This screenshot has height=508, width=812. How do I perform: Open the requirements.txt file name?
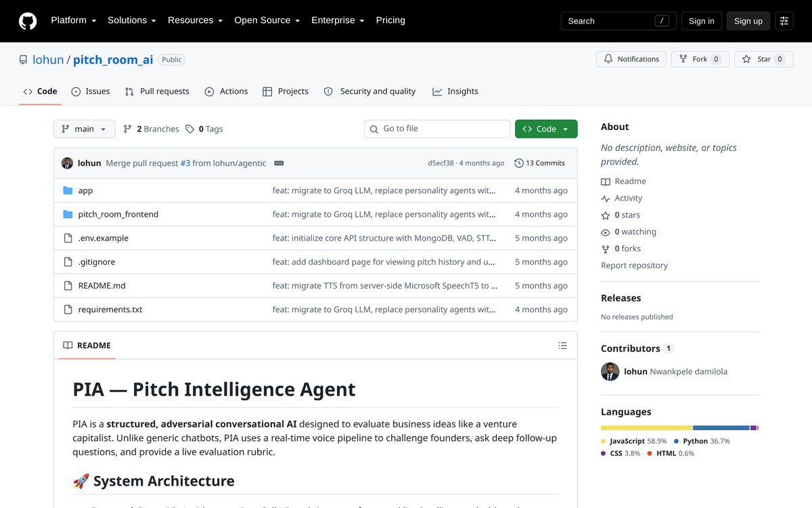click(x=110, y=310)
